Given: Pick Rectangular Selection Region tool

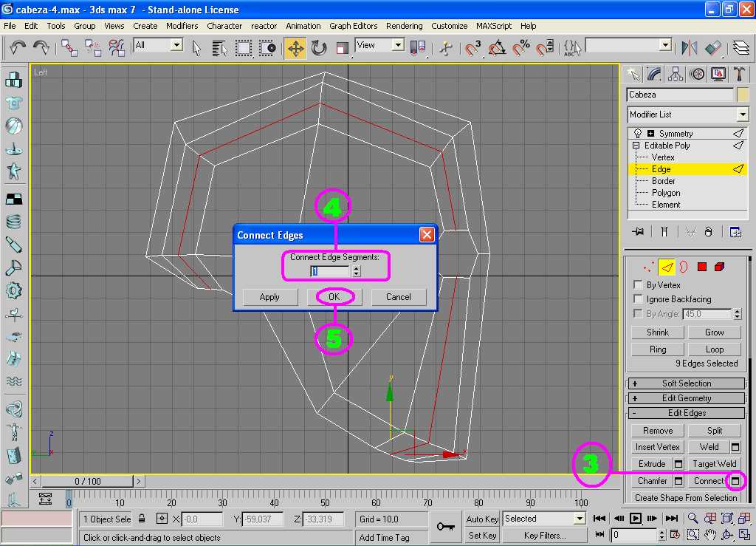Looking at the screenshot, I should click(x=244, y=48).
